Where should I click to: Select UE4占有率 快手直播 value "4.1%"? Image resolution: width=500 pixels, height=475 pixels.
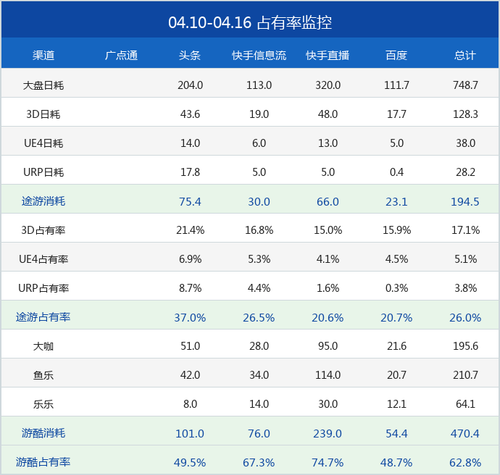[x=328, y=259]
